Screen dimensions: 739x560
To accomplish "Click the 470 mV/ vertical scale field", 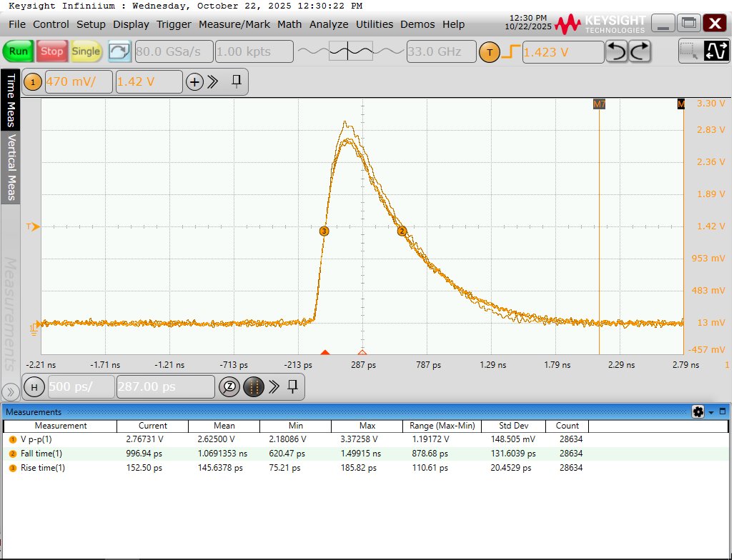I will (x=77, y=82).
